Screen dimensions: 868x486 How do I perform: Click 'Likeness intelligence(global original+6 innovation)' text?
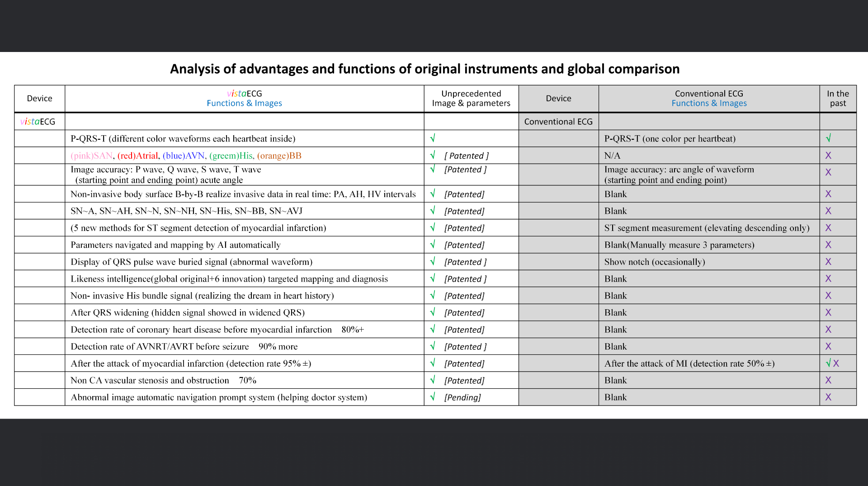pyautogui.click(x=229, y=279)
